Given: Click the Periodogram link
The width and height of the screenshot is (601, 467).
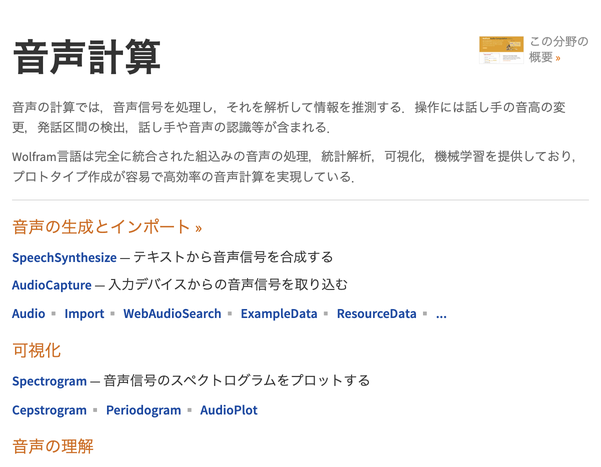Looking at the screenshot, I should pyautogui.click(x=143, y=410).
